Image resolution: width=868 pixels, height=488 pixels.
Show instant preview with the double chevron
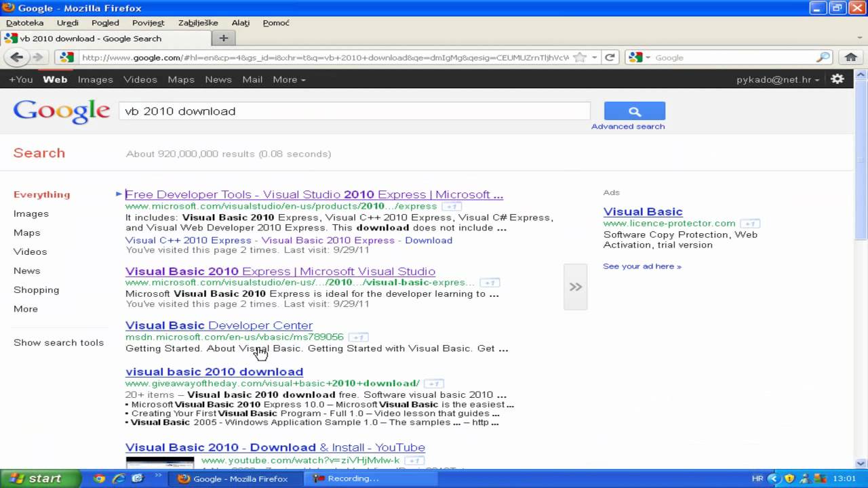tap(575, 287)
